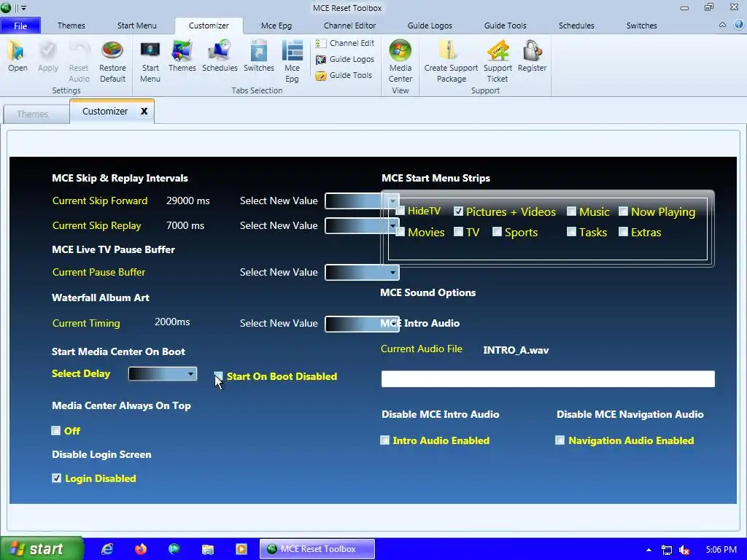Toggle the Sports strip checkbox
Image resolution: width=747 pixels, height=560 pixels.
[497, 232]
